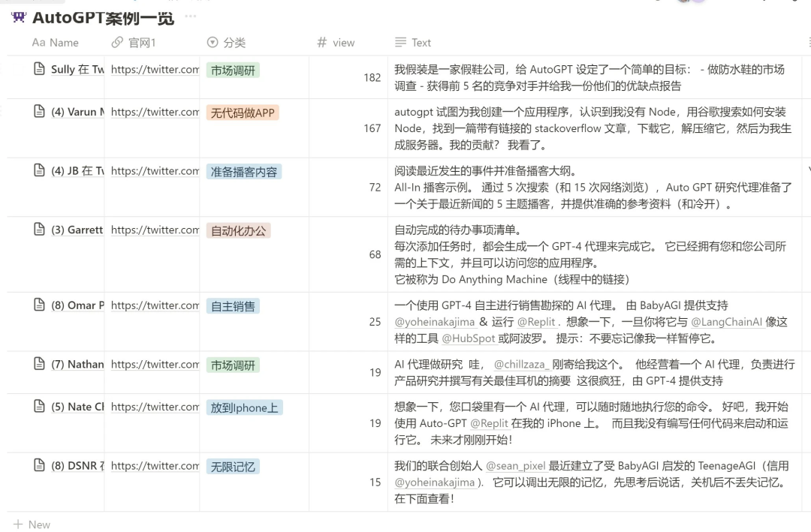Open the (5) Nate page name
The width and height of the screenshot is (811, 532).
coord(77,407)
